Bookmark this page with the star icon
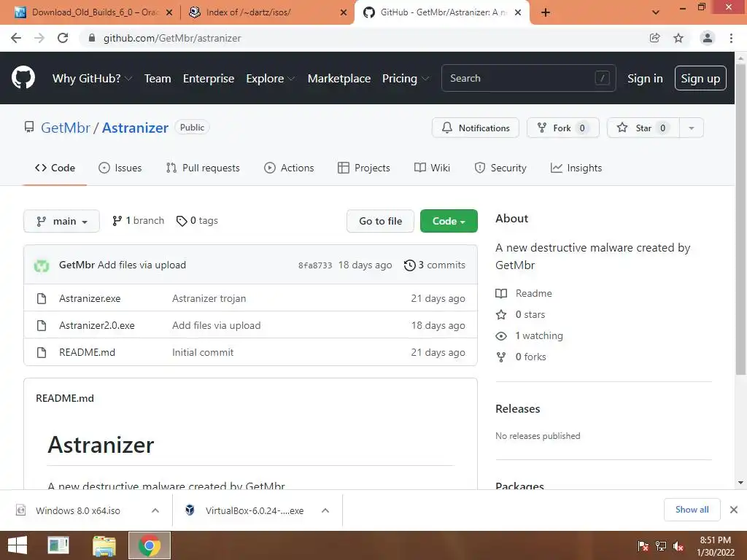Screen dimensions: 747x560 coord(678,38)
